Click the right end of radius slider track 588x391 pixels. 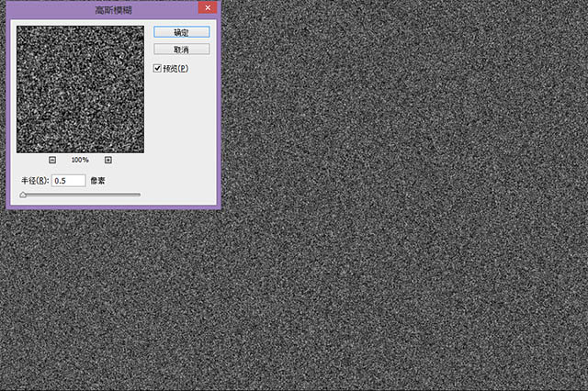139,195
